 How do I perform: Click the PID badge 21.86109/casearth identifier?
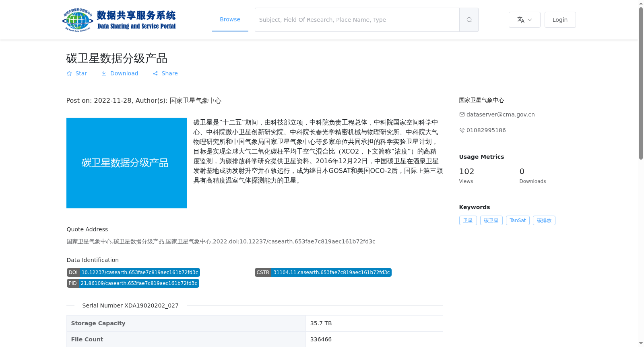coord(133,283)
